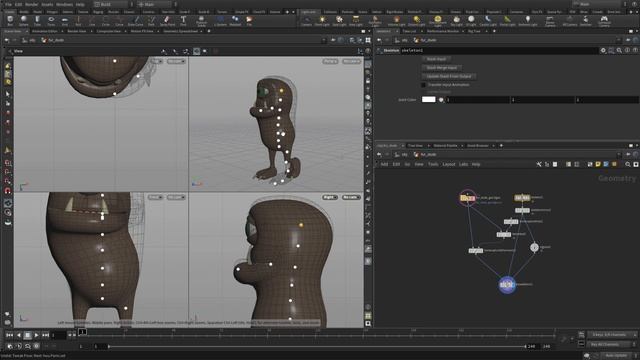Click the viewport left toolbar top icon
Viewport: 640px width, 360px height.
pos(8,66)
